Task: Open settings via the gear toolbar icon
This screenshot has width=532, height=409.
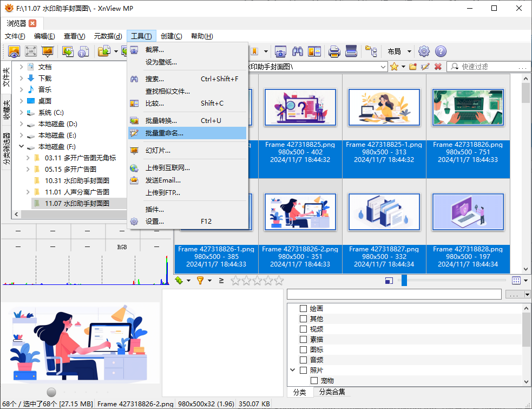Action: tap(424, 51)
